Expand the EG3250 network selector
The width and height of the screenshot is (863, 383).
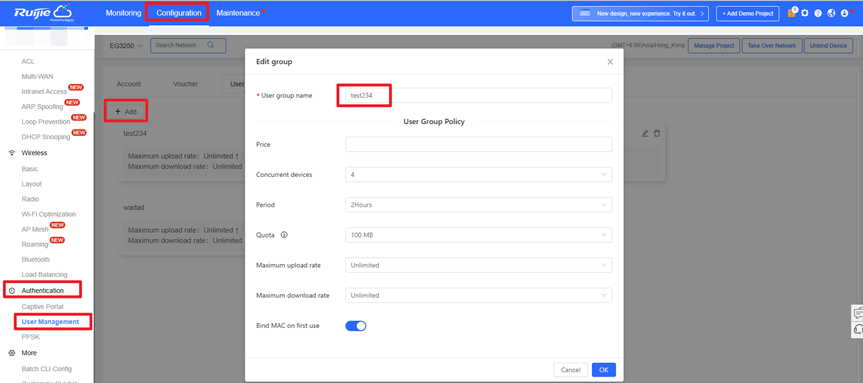(126, 46)
